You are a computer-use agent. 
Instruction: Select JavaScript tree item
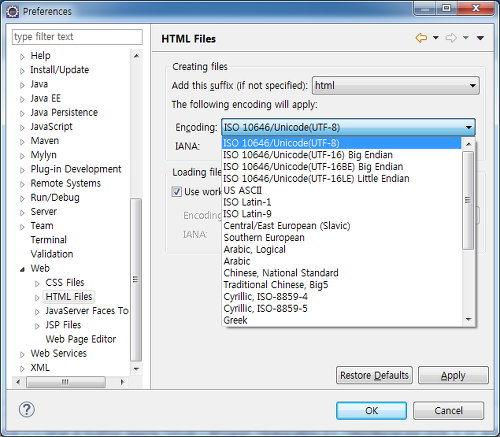point(51,127)
